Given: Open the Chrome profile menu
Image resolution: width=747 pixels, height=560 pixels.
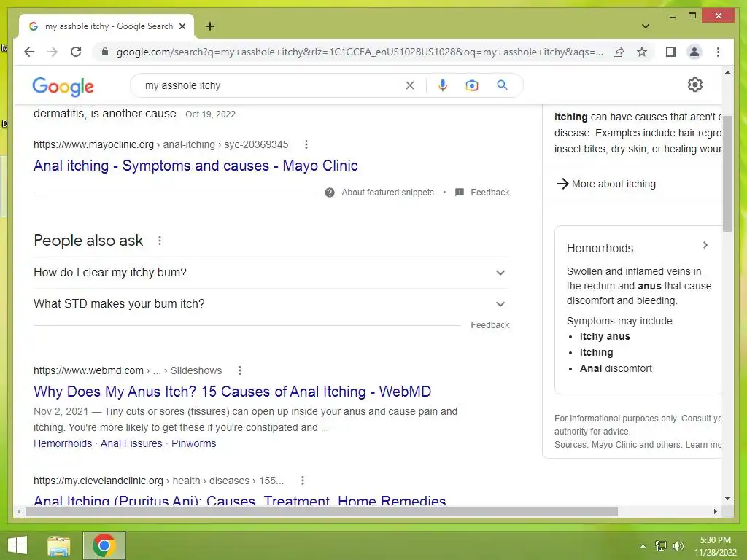Looking at the screenshot, I should pyautogui.click(x=694, y=52).
